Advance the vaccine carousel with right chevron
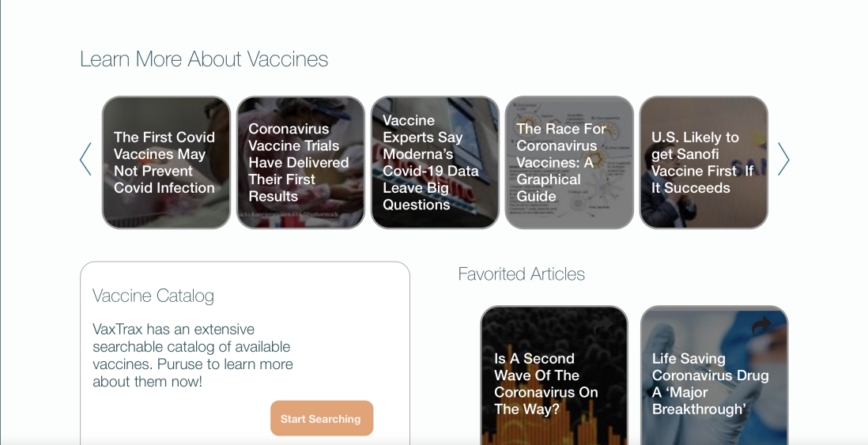Viewport: 868px width, 445px height. (783, 159)
